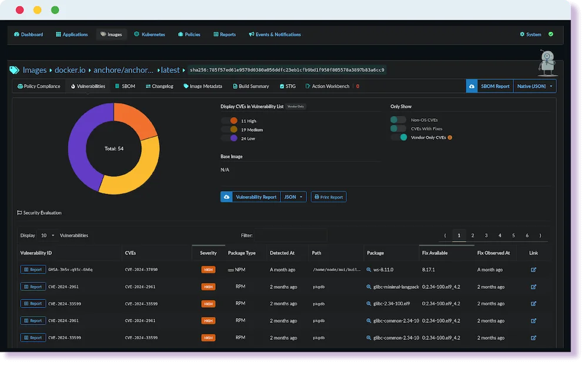Viewport: 588px width, 367px height.
Task: Change the Display 10 rows dropdown
Action: (x=47, y=235)
